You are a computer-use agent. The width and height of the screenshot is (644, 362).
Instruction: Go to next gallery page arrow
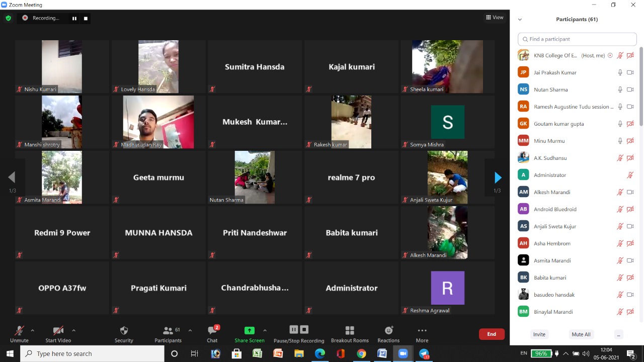[x=498, y=177]
